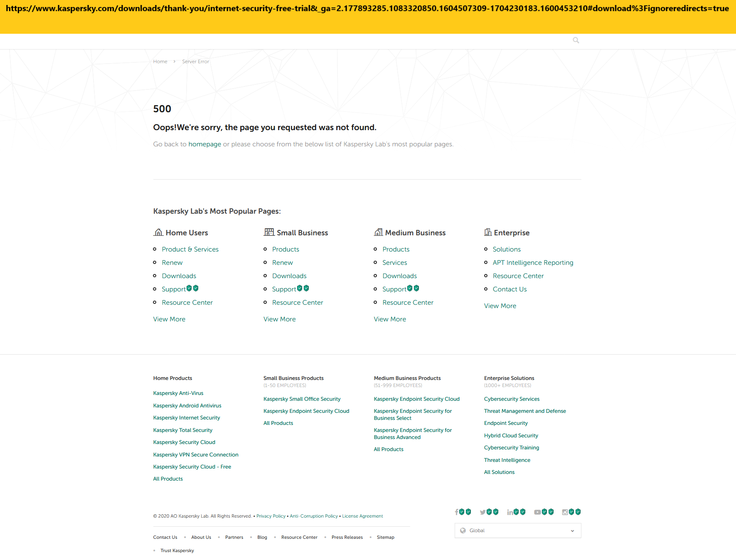Open Kaspersky Anti-Virus footer link
Image resolution: width=736 pixels, height=560 pixels.
[178, 393]
